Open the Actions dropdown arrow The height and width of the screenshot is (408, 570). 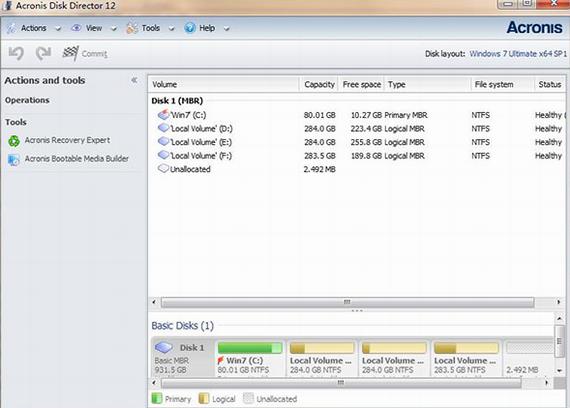pos(58,28)
